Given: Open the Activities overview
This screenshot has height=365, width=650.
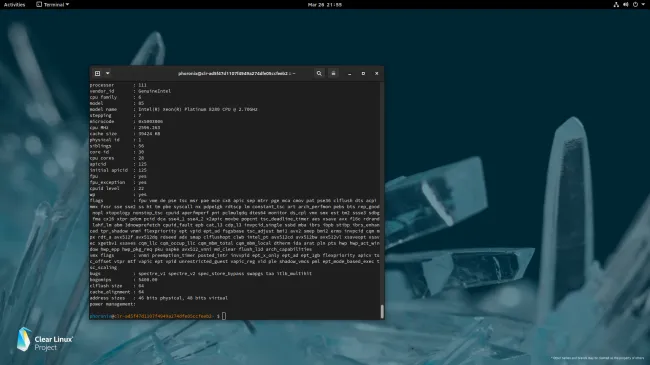Looking at the screenshot, I should [x=15, y=5].
